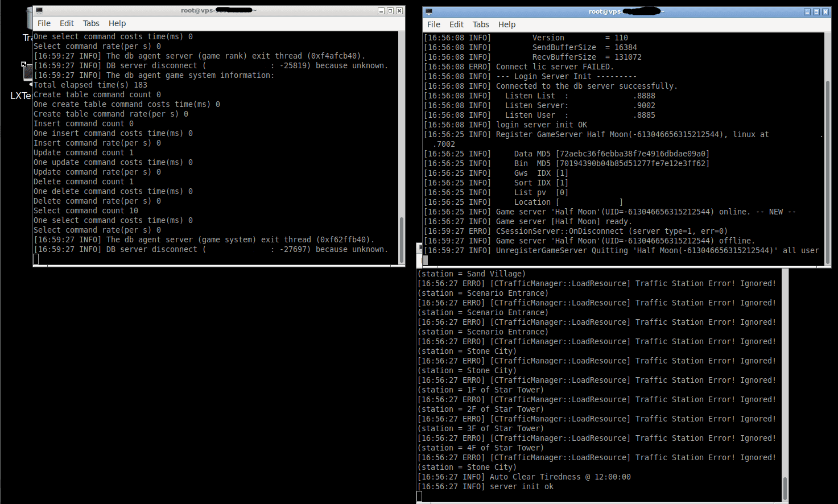The image size is (838, 504).
Task: Click 'Game server [Half Moon] ready.' line
Action: 528,221
